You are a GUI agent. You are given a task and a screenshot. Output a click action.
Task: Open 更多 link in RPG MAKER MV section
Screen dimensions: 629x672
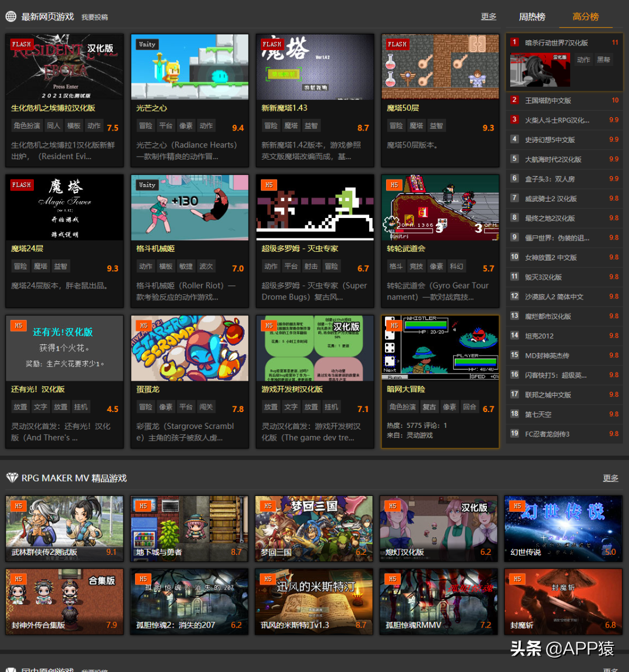pyautogui.click(x=610, y=478)
